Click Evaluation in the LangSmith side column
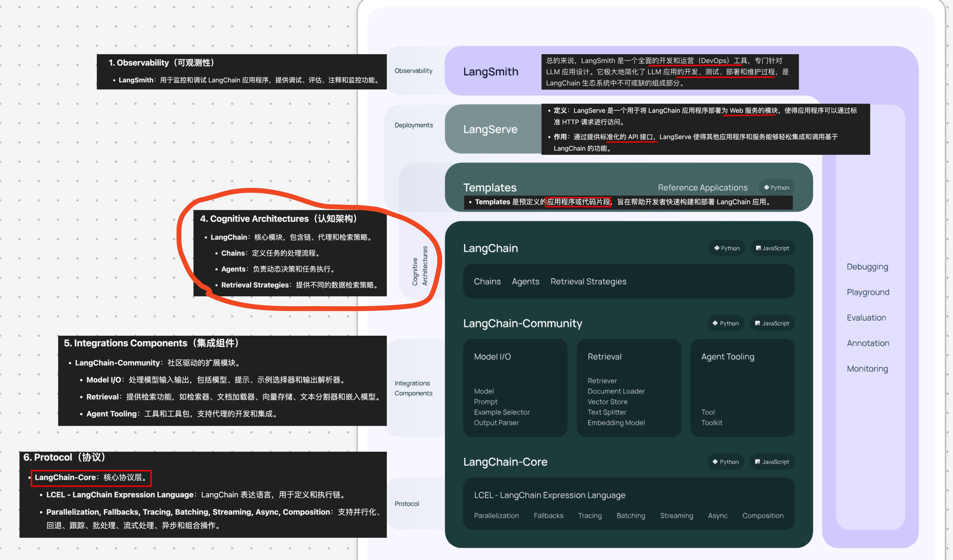Screen dimensions: 953x560 867,318
